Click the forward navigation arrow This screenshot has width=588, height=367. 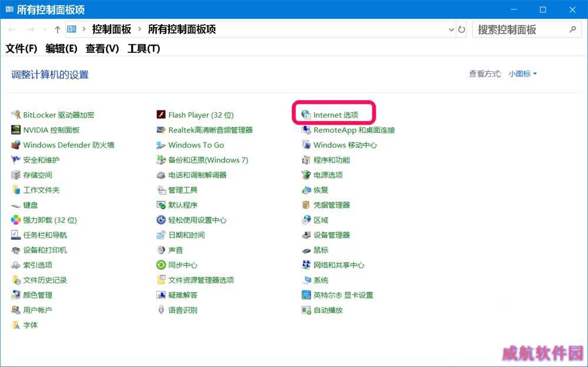[31, 29]
